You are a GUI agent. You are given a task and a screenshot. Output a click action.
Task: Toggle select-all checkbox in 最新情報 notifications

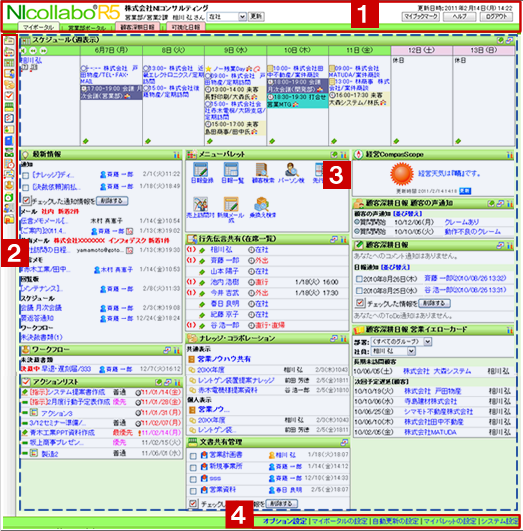[x=26, y=200]
